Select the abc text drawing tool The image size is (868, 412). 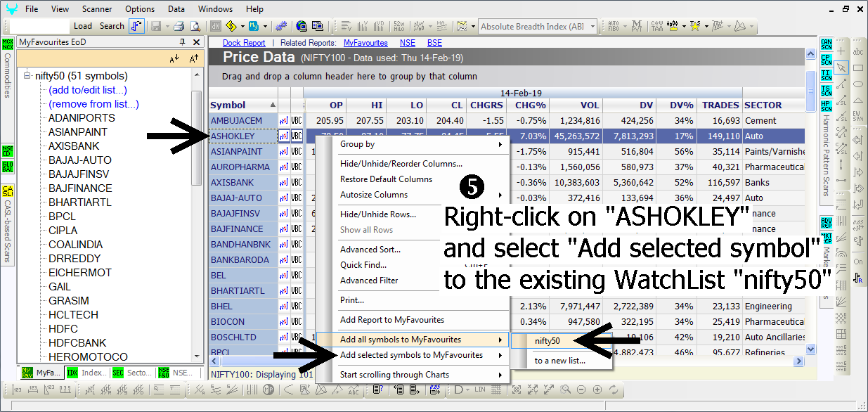coord(857,51)
